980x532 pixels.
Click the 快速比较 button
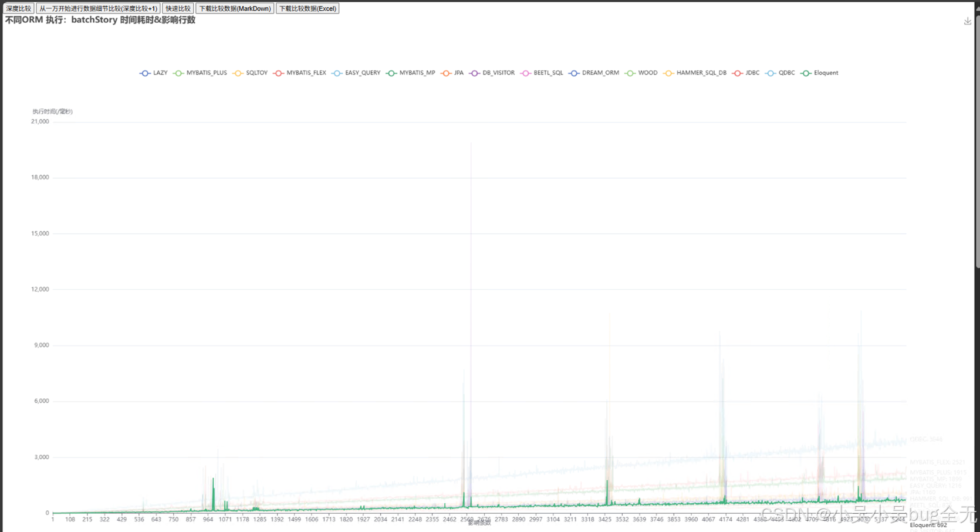coord(178,8)
